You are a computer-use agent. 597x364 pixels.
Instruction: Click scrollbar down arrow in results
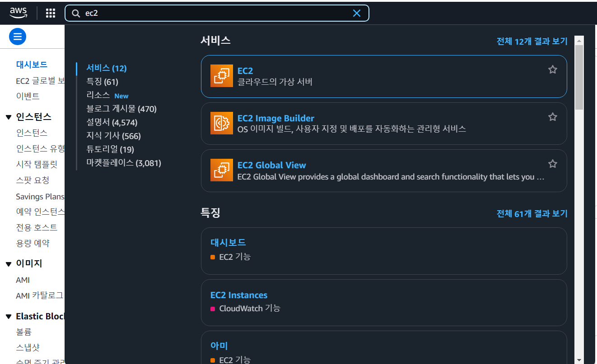(x=579, y=360)
